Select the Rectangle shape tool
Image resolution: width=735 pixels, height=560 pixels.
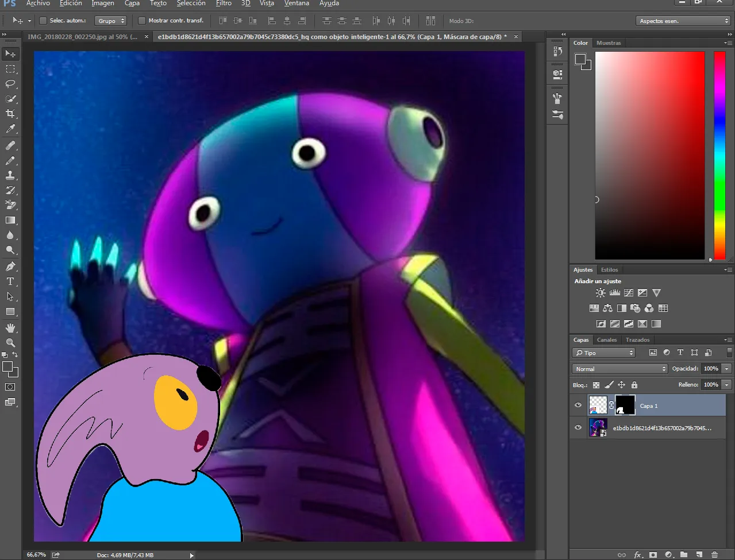click(x=10, y=311)
